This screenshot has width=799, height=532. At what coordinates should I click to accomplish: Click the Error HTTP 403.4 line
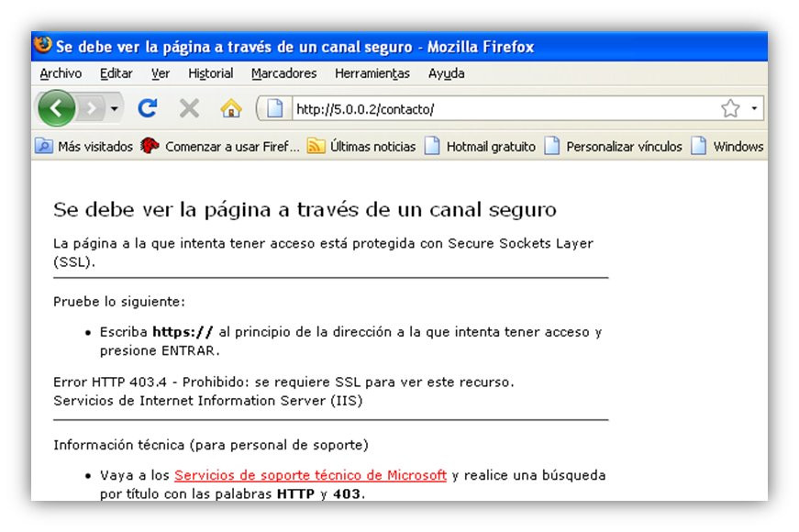[283, 382]
